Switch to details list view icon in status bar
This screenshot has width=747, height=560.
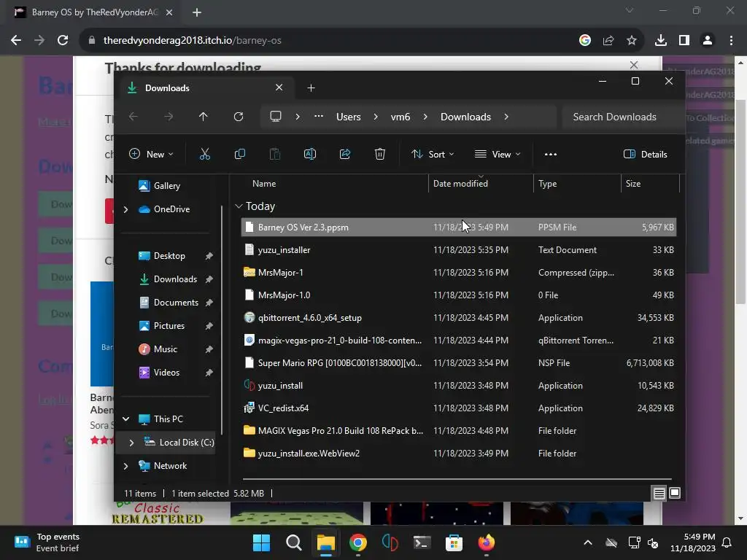click(659, 494)
